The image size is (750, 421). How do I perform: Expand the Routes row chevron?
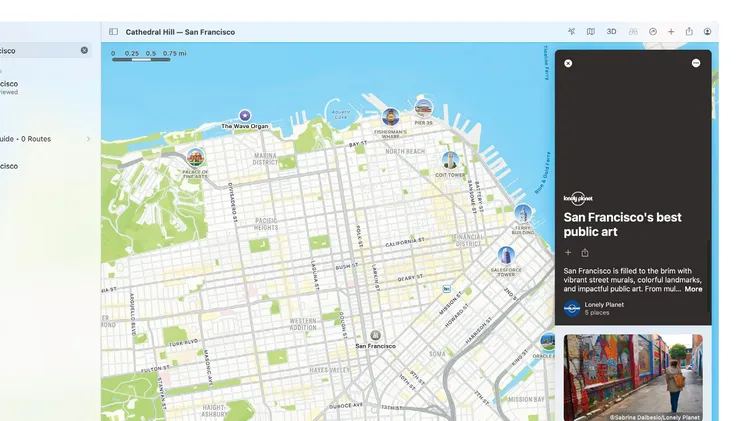pos(88,139)
